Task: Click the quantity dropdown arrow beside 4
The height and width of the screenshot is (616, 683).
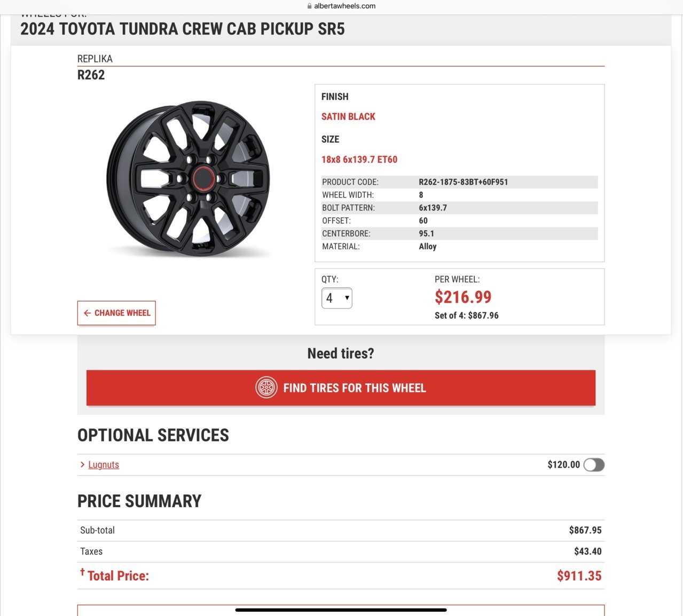Action: click(347, 298)
